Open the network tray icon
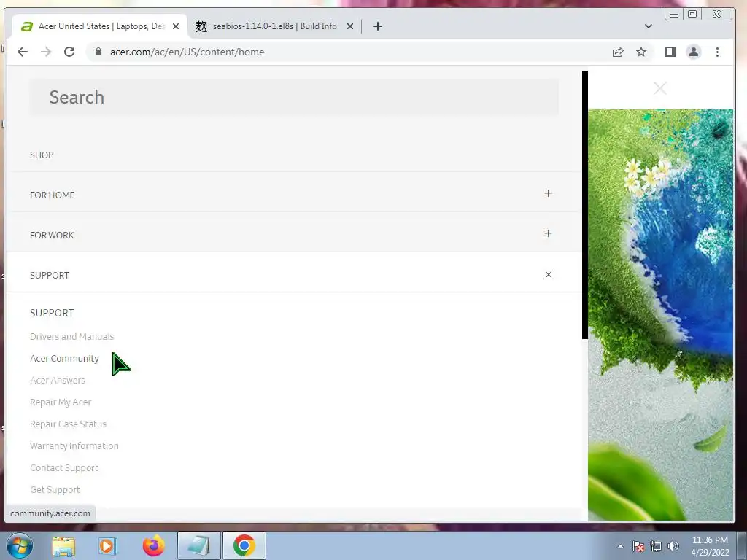Viewport: 747px width, 560px height. pyautogui.click(x=656, y=546)
